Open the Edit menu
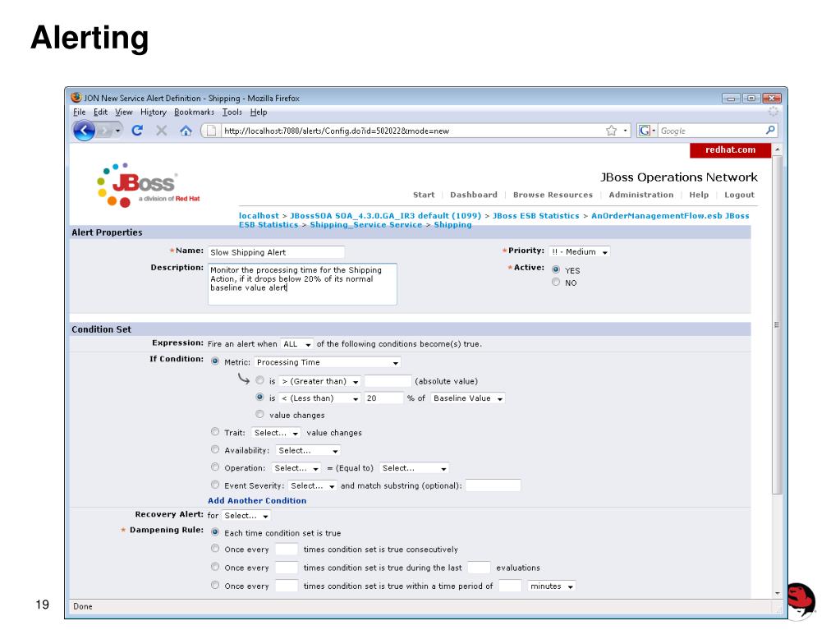The height and width of the screenshot is (630, 840). click(x=100, y=112)
